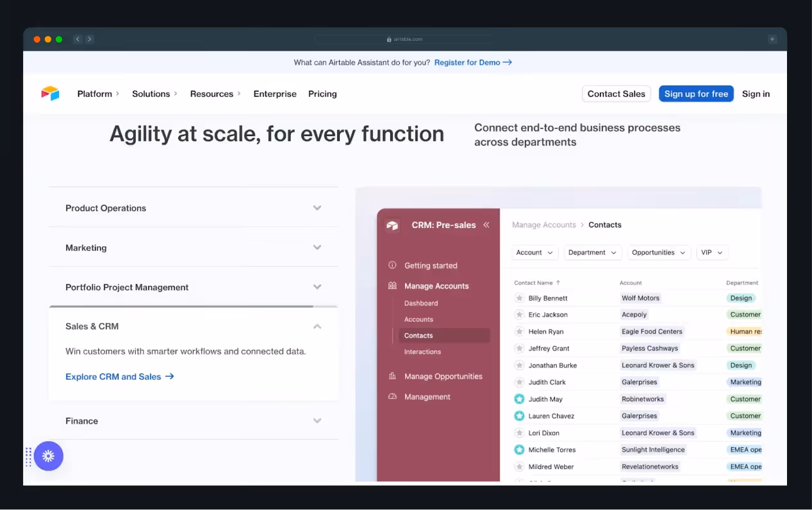Toggle VIP star for Michelle Torres
Image resolution: width=812 pixels, height=510 pixels.
tap(519, 450)
